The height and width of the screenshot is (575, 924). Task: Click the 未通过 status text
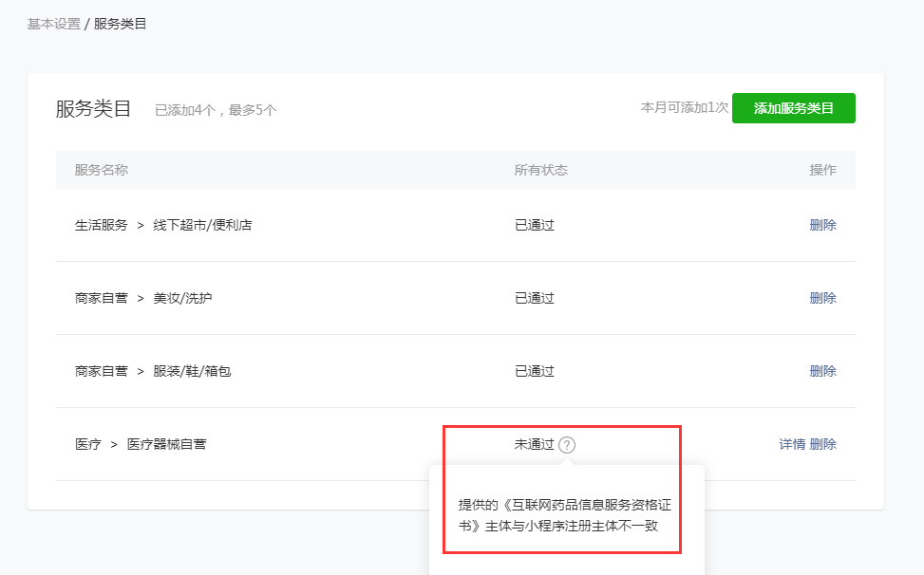click(x=535, y=444)
